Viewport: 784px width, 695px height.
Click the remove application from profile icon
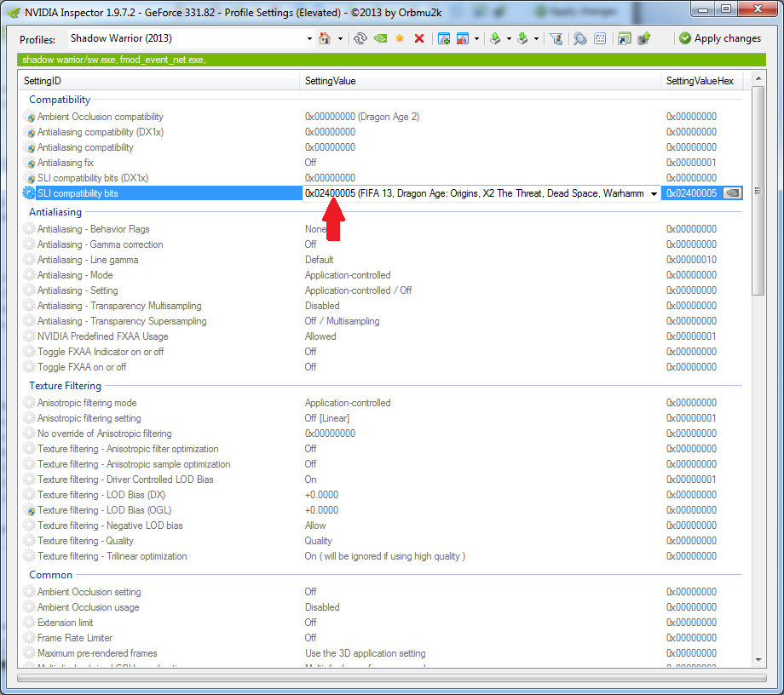463,38
